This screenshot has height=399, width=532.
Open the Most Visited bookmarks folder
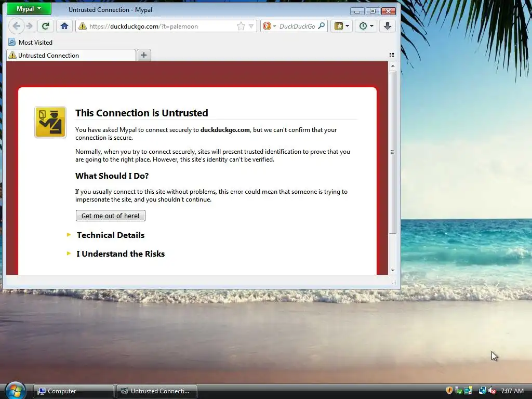coord(30,43)
